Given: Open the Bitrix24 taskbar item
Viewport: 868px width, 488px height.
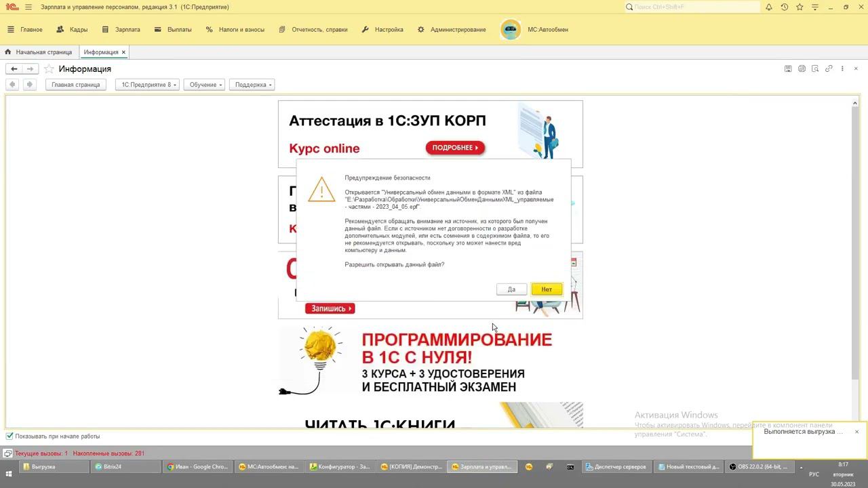Looking at the screenshot, I should point(125,467).
